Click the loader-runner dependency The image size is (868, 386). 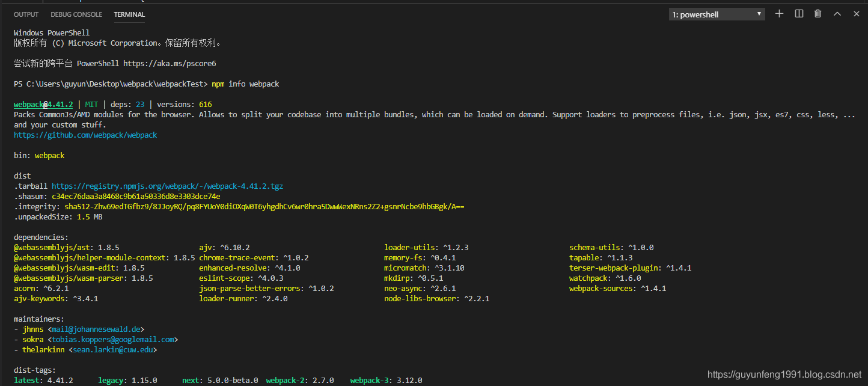243,299
